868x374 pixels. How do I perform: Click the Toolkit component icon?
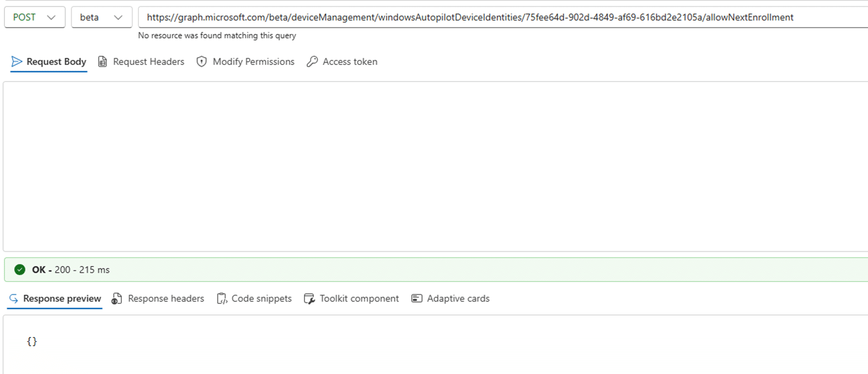(x=309, y=298)
